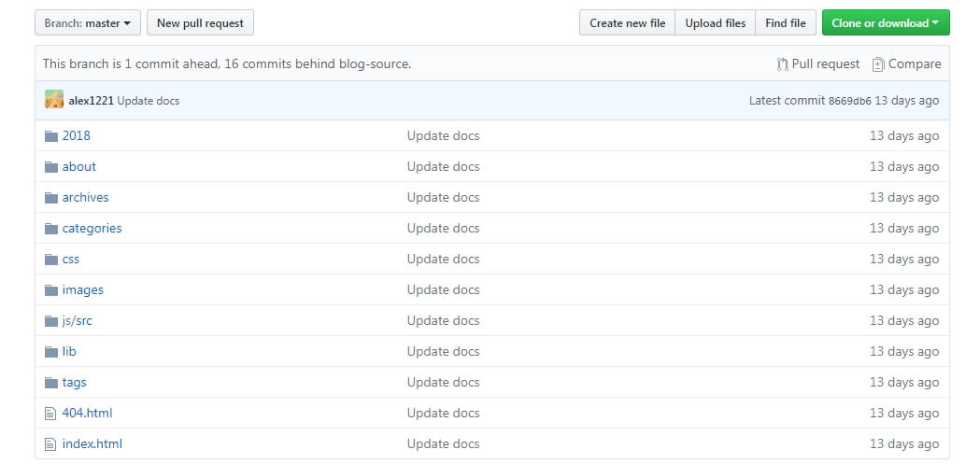Click Update docs commit in 404.html row
This screenshot has height=464, width=980.
[x=443, y=413]
